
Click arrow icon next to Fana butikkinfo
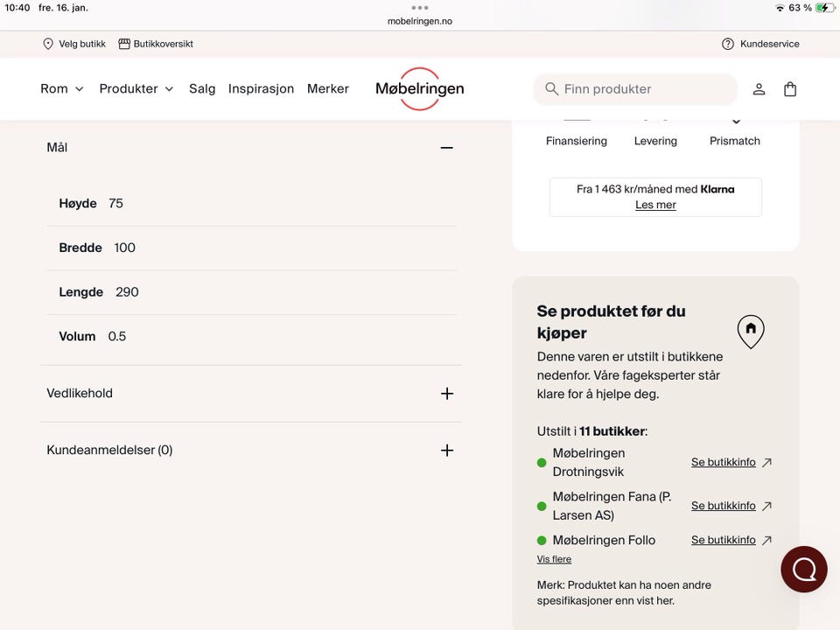point(767,506)
